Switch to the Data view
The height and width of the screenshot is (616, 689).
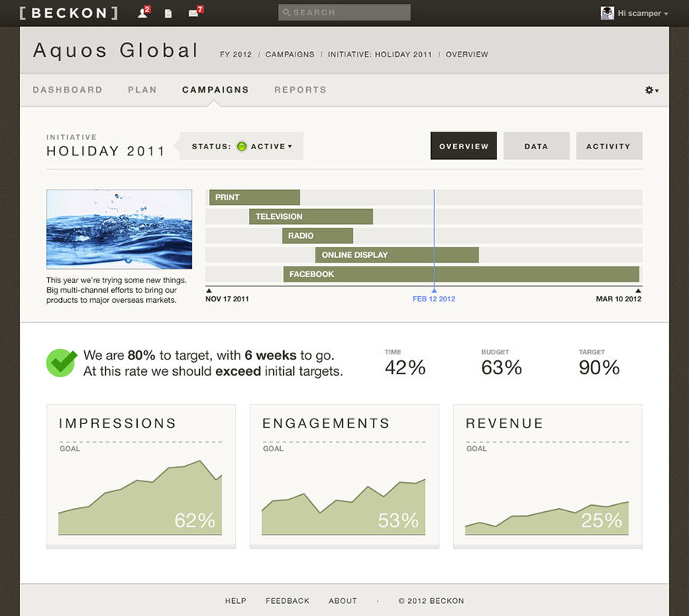coord(536,146)
